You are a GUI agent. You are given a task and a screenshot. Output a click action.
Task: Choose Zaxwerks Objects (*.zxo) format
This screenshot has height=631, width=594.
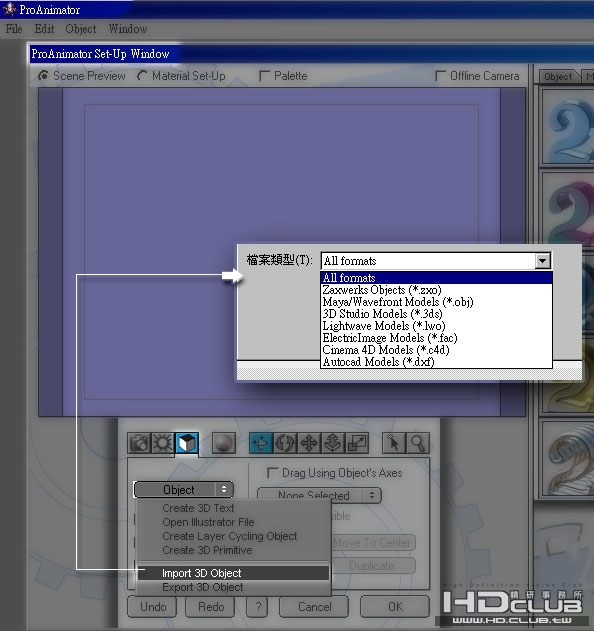click(436, 290)
